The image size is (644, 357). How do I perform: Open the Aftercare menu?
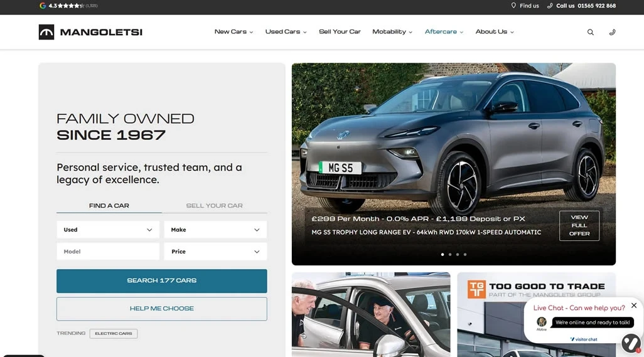point(444,31)
